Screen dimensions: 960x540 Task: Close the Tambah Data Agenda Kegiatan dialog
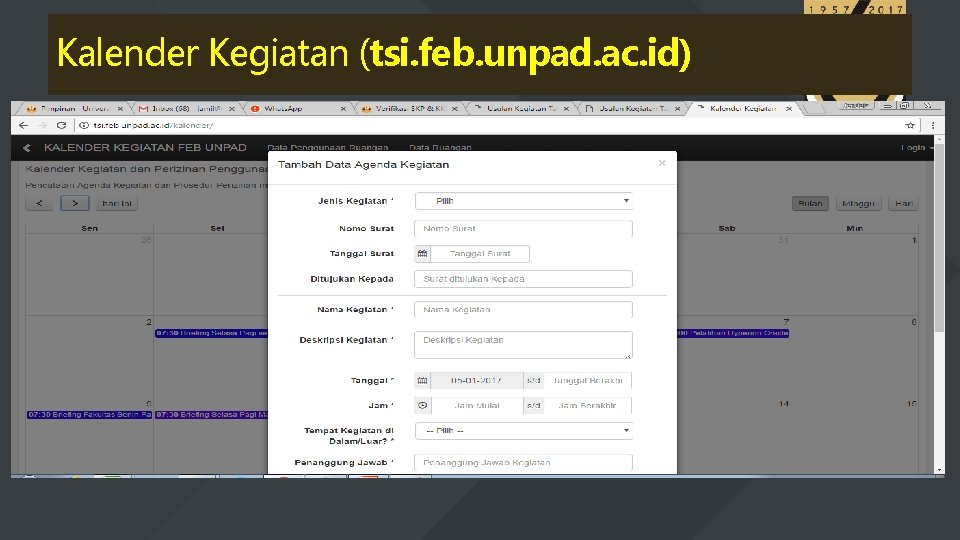click(x=662, y=163)
